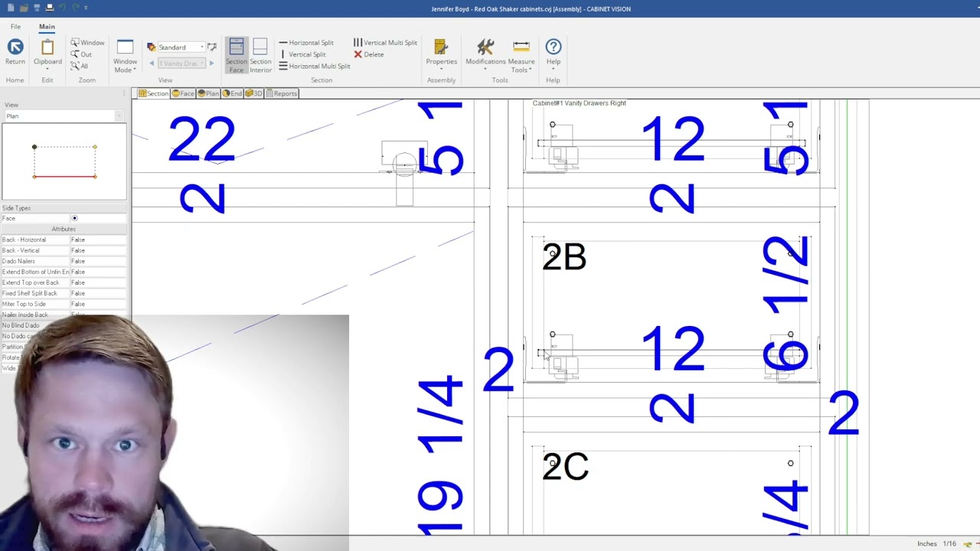This screenshot has height=551, width=980.
Task: Click the red Delete section button
Action: 369,54
